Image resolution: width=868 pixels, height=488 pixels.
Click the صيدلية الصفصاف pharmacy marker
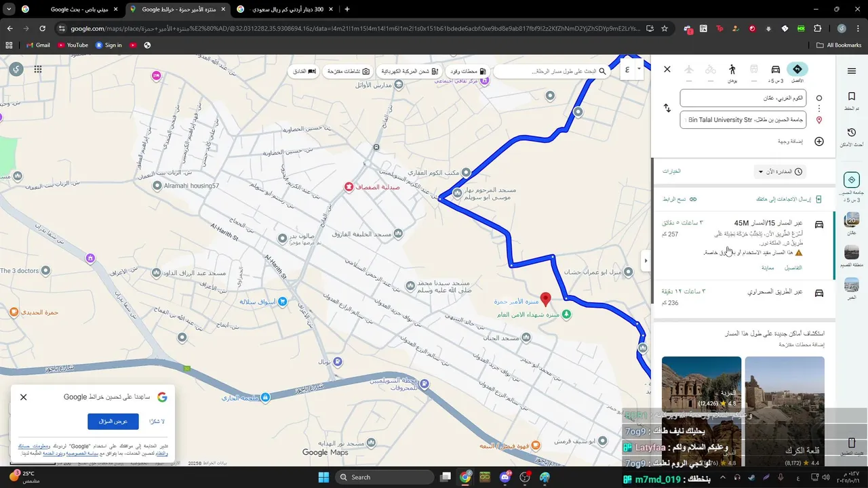349,186
